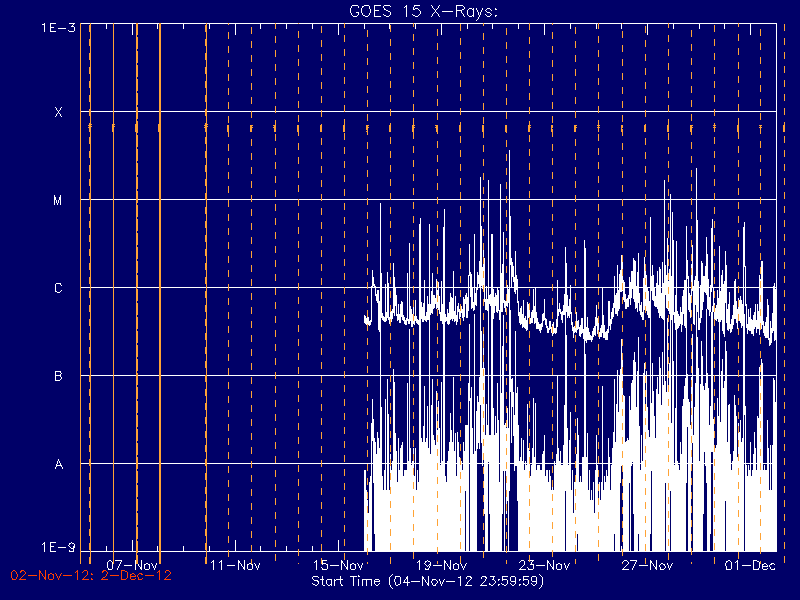Select the 01-Dec date tick label
800x600 pixels.
coord(751,565)
